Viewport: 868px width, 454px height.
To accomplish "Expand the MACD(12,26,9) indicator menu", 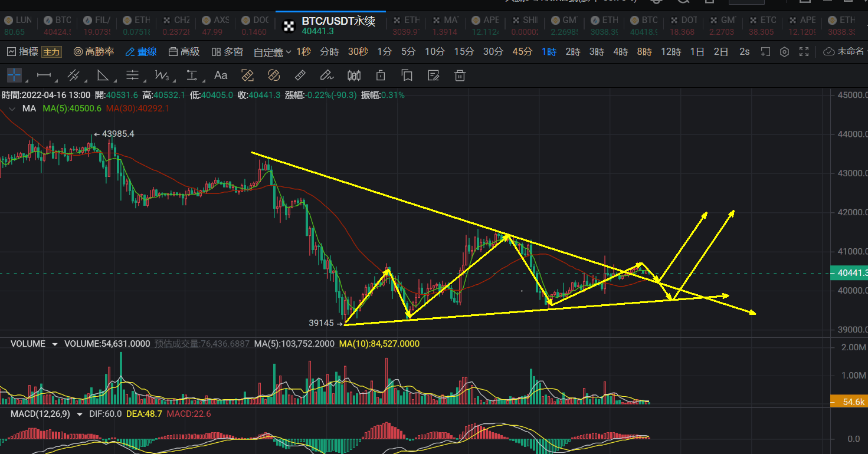I will coord(80,414).
